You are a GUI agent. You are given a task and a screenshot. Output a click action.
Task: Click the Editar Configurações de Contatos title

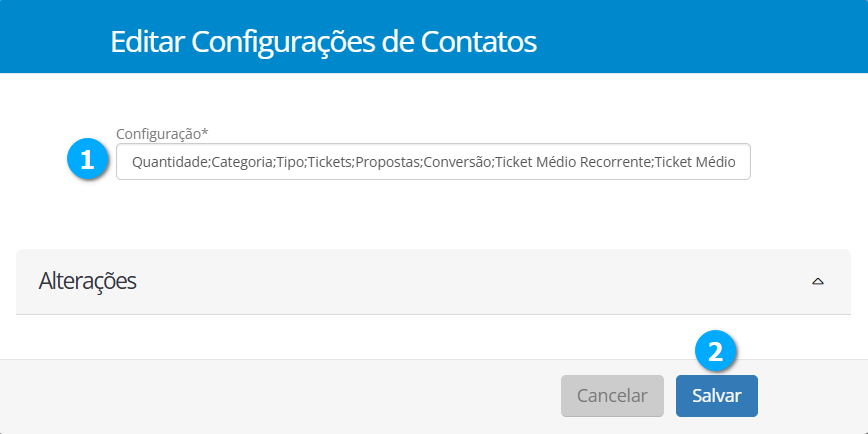coord(324,42)
